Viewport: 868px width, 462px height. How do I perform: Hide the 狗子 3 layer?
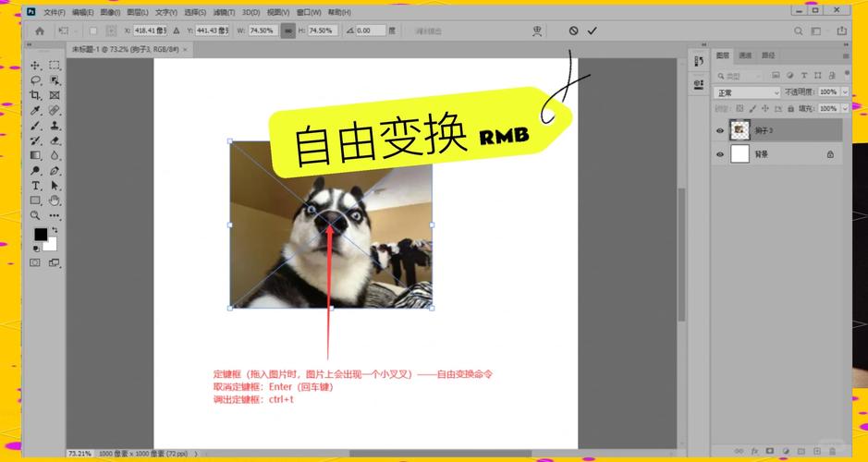click(x=720, y=131)
